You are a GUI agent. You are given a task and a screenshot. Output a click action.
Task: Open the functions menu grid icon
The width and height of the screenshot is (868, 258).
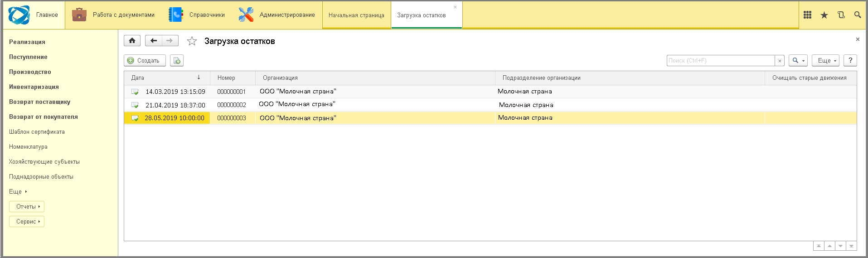pos(807,15)
